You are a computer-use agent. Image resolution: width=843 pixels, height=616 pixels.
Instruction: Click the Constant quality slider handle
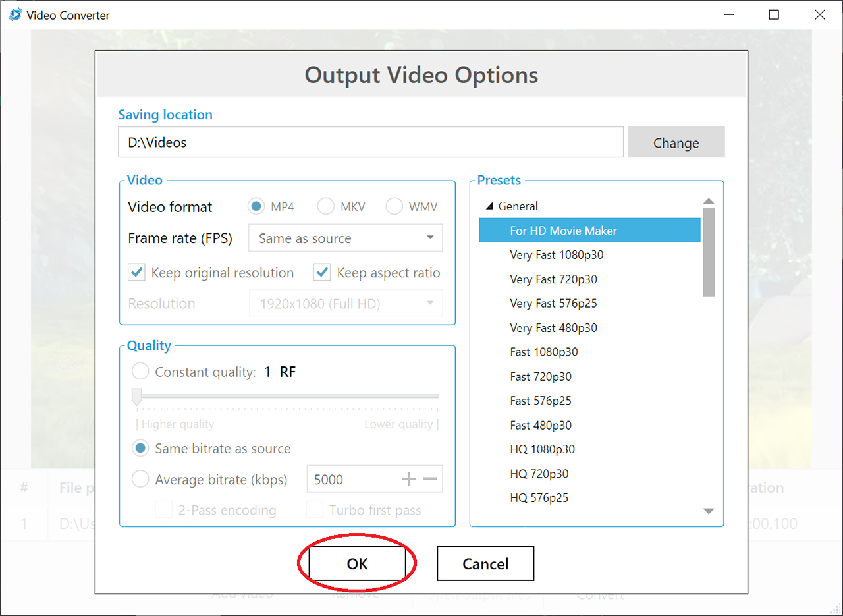137,397
